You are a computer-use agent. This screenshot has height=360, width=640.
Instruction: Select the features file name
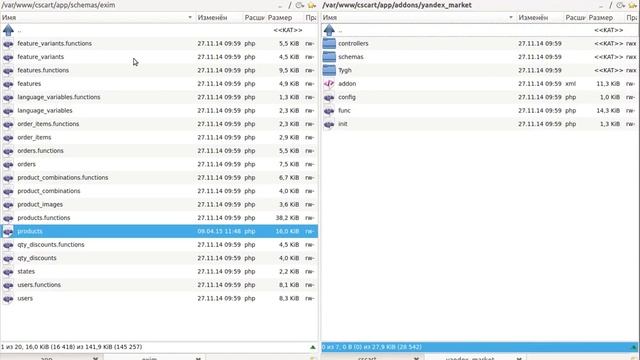coord(29,84)
